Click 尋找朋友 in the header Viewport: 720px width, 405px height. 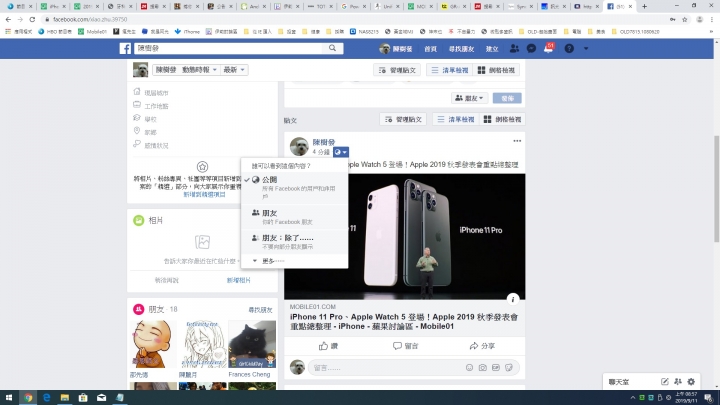point(461,49)
